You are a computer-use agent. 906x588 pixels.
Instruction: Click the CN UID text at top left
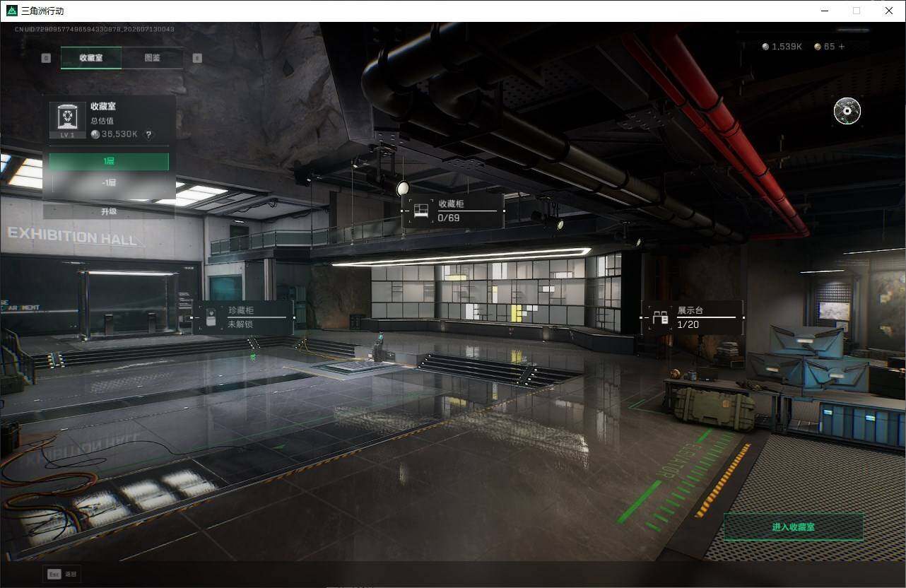tap(94, 29)
